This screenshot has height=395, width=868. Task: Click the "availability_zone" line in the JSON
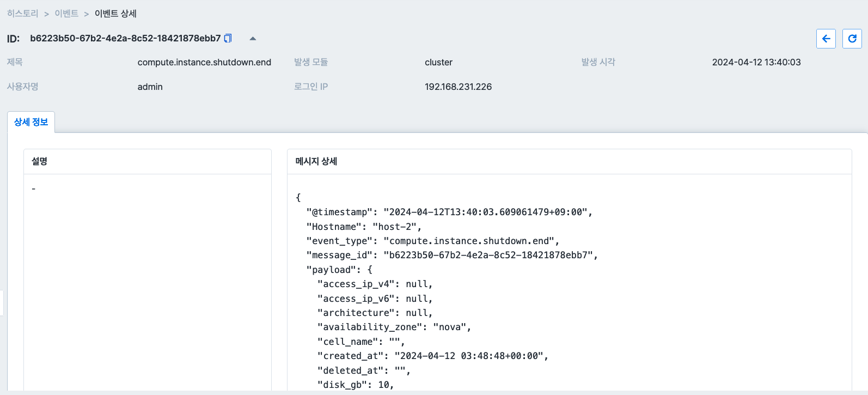394,327
